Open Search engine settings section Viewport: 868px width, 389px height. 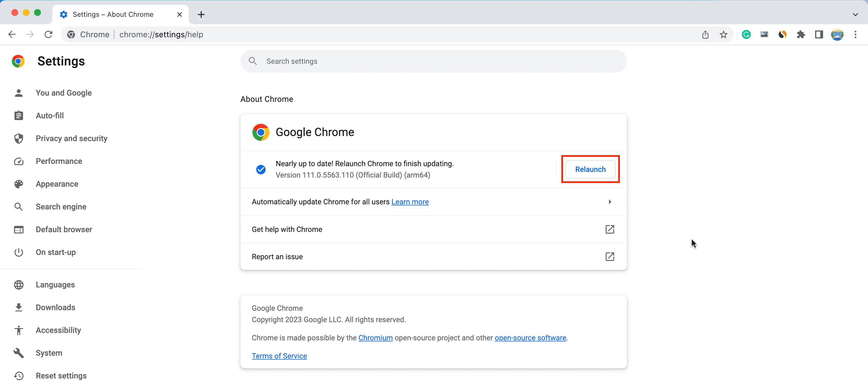60,206
